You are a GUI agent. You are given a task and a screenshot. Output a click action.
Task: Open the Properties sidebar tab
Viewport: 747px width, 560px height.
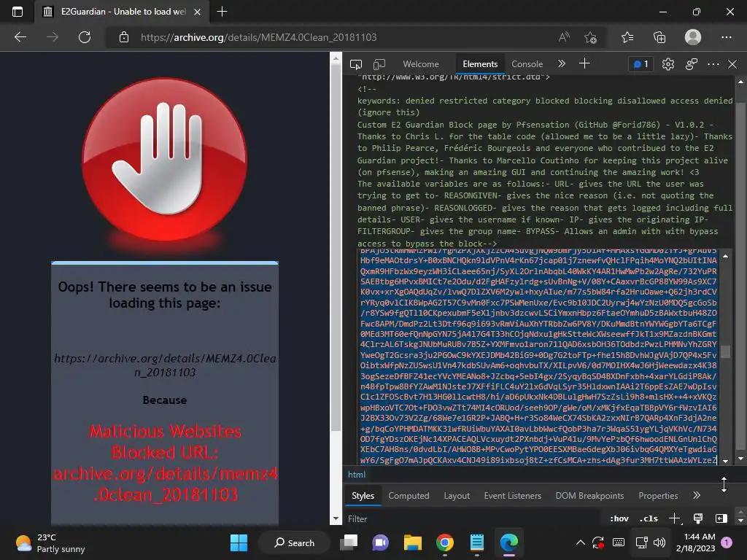(658, 496)
